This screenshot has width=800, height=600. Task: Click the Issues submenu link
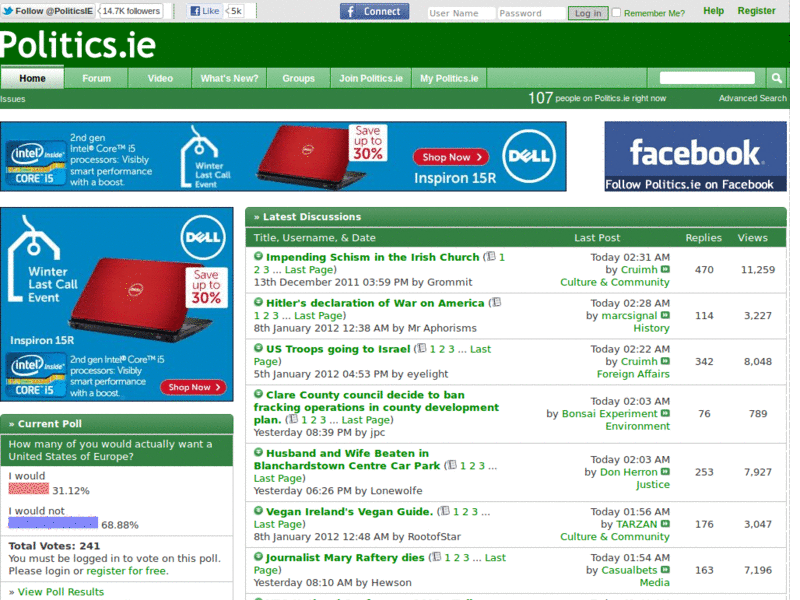(x=13, y=99)
